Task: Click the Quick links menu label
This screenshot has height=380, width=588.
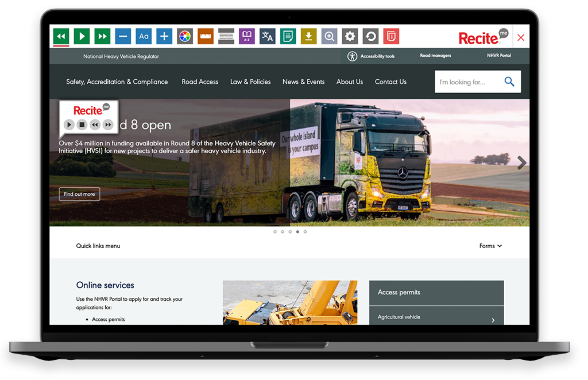Action: click(x=98, y=246)
